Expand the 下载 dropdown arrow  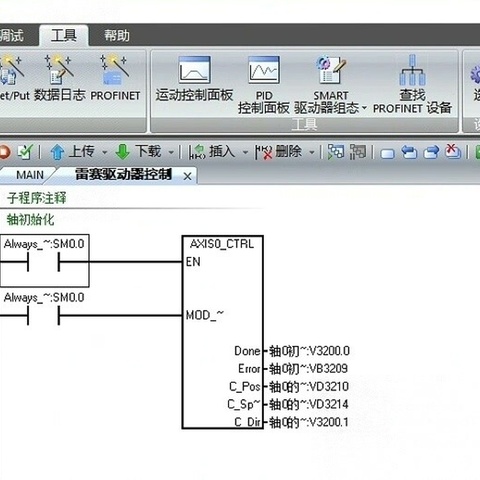[171, 153]
